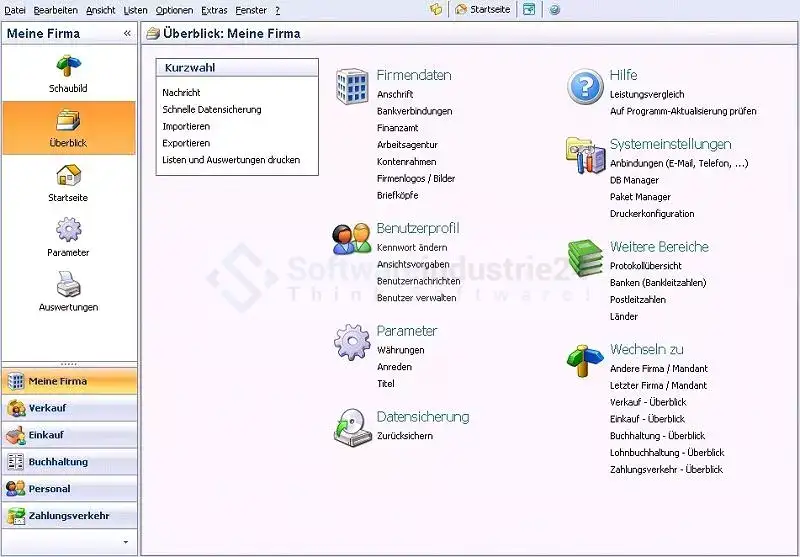Open the Auswertungen printer icon
Image resolution: width=800 pixels, height=557 pixels.
pos(68,286)
